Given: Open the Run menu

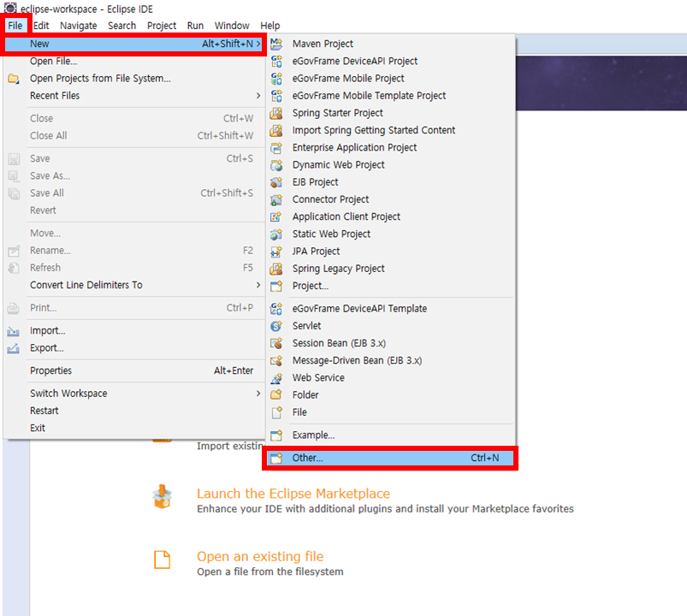Looking at the screenshot, I should click(x=195, y=26).
